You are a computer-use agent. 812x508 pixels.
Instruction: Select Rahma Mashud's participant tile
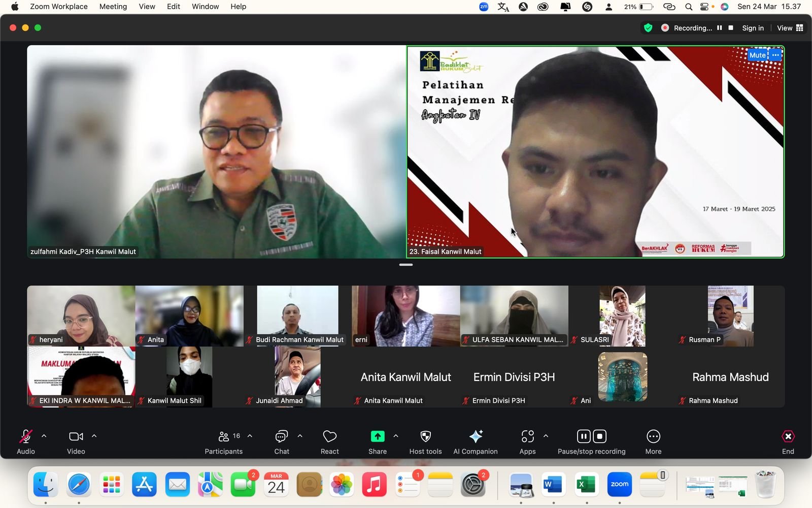(731, 377)
